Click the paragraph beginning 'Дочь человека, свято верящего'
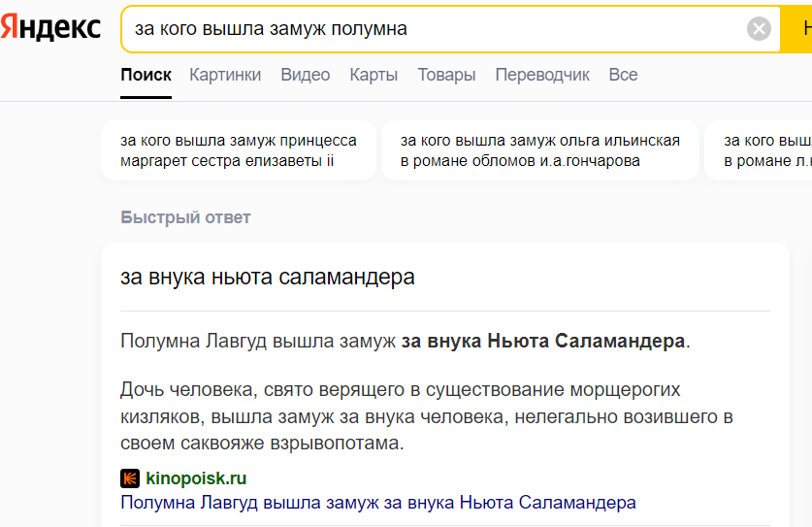 point(427,416)
